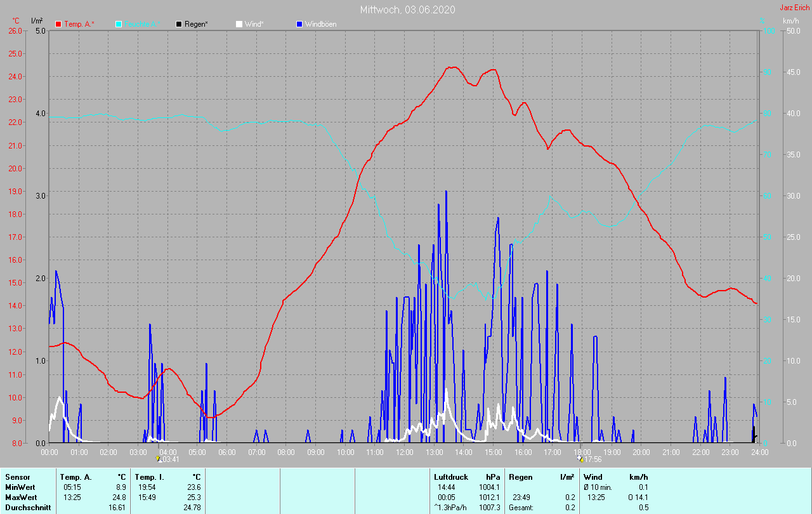Click the 'Gesamt:' rain total label
812x514 pixels.
click(x=520, y=507)
